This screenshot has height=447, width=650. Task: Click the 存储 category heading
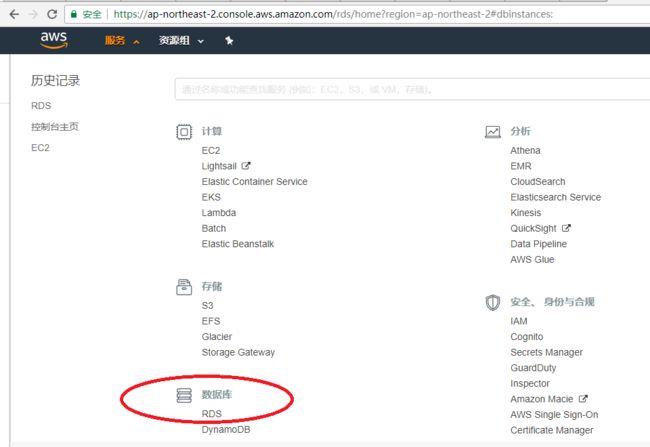(x=212, y=287)
